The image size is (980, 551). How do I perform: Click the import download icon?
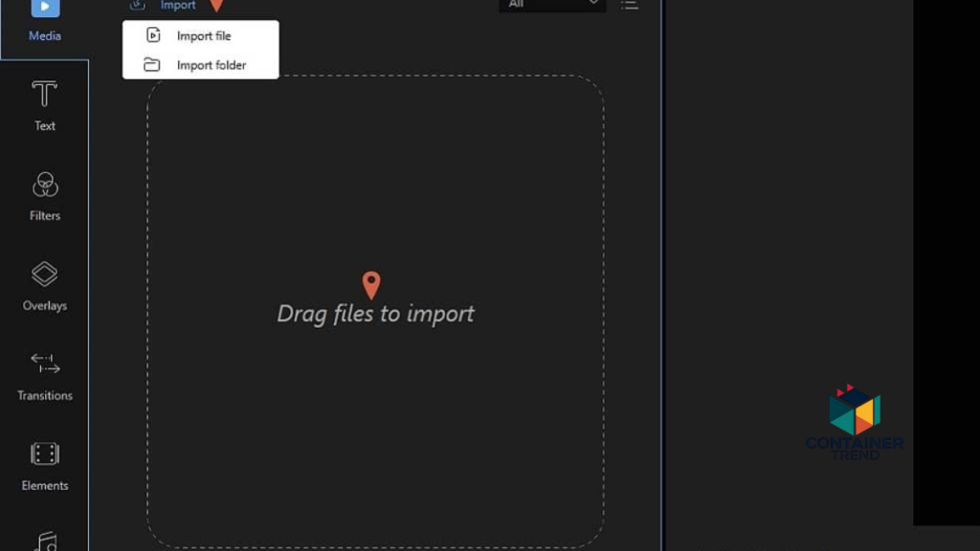[x=138, y=5]
